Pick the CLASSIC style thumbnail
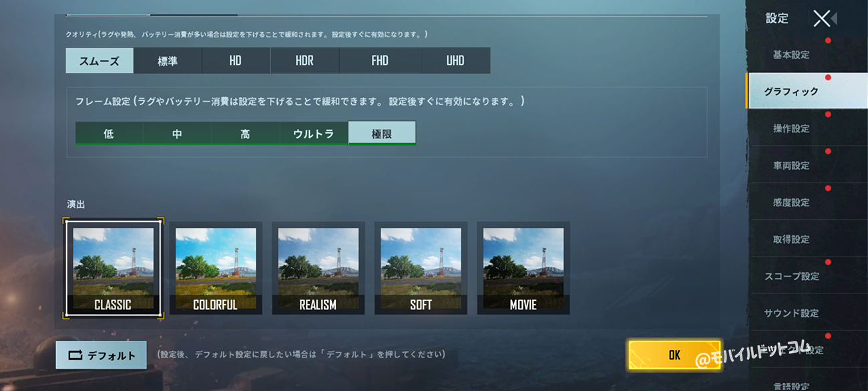The image size is (868, 391). (x=114, y=268)
